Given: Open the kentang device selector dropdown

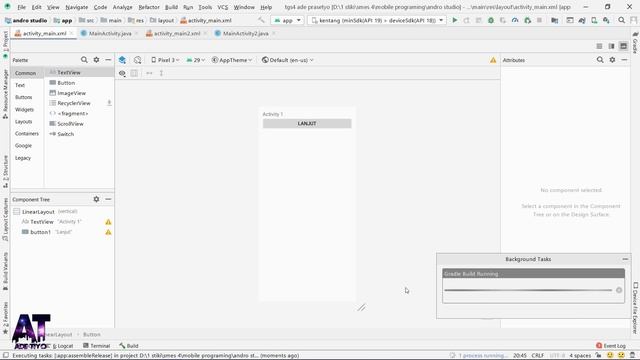Looking at the screenshot, I should [377, 20].
